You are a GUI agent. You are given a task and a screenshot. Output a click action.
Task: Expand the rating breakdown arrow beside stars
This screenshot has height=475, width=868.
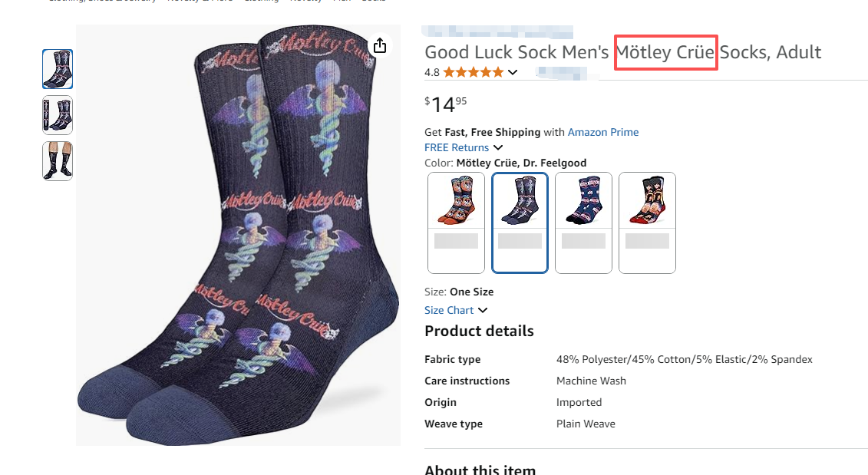[513, 73]
